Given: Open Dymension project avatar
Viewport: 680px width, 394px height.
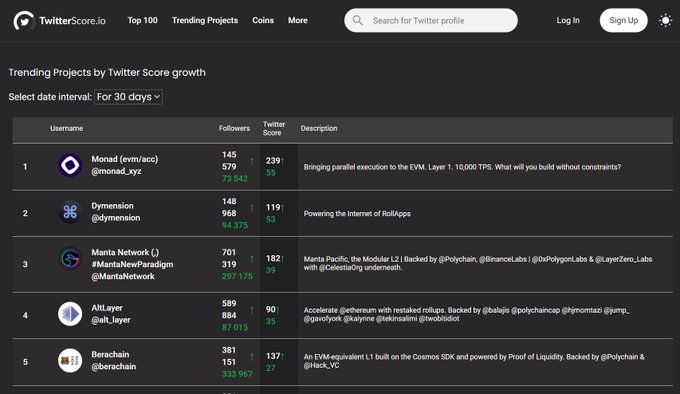Looking at the screenshot, I should point(70,212).
